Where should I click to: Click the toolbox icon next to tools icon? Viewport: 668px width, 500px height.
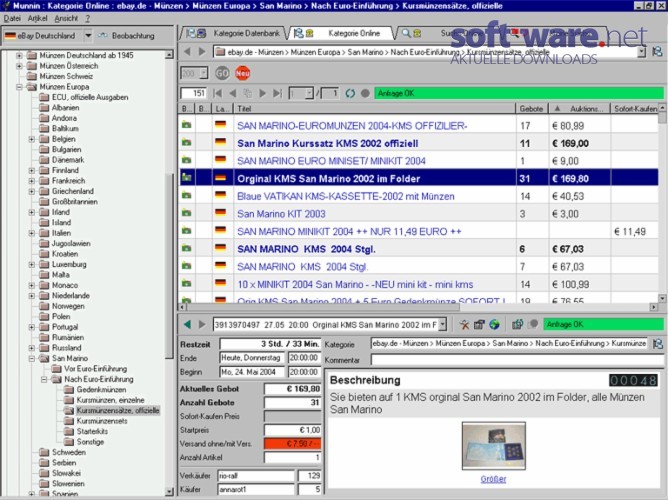click(x=479, y=325)
